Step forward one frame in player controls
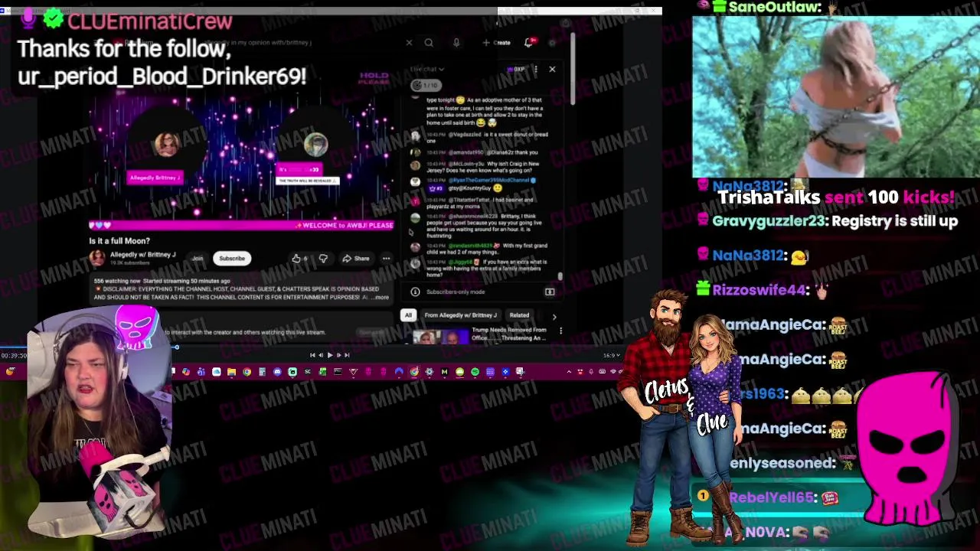The image size is (980, 551). pos(338,355)
